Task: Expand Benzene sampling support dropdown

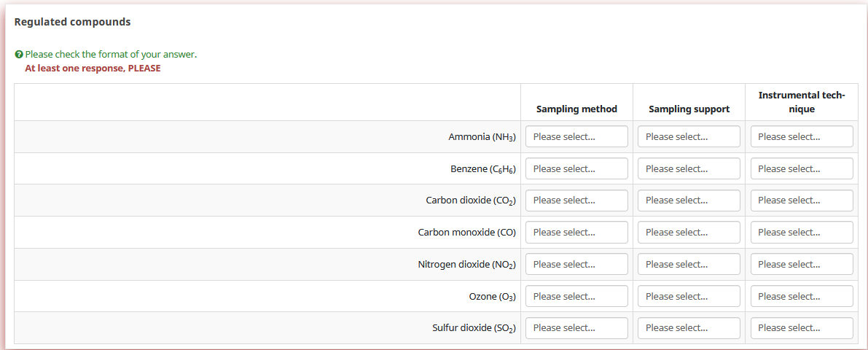Action: (x=689, y=168)
